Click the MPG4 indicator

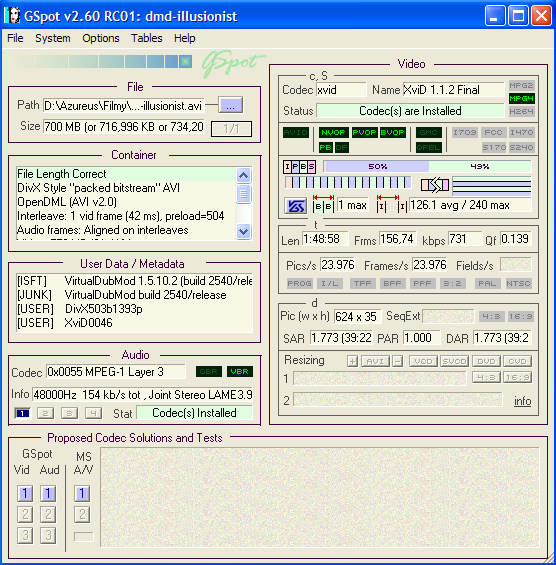[521, 98]
